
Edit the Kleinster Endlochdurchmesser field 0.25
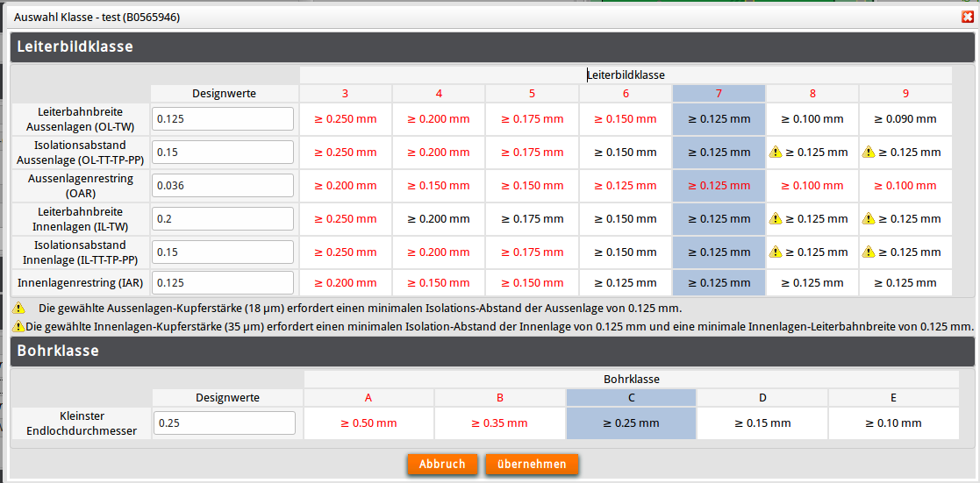225,423
